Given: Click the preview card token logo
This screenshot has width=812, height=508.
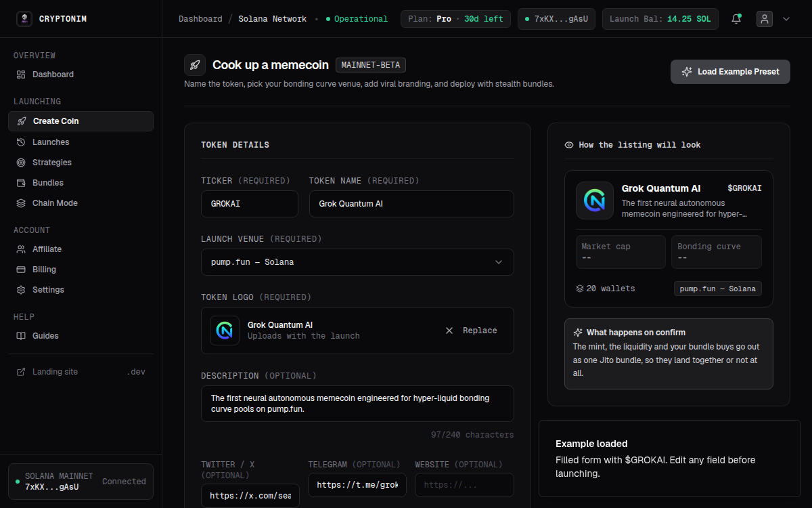Looking at the screenshot, I should (595, 200).
